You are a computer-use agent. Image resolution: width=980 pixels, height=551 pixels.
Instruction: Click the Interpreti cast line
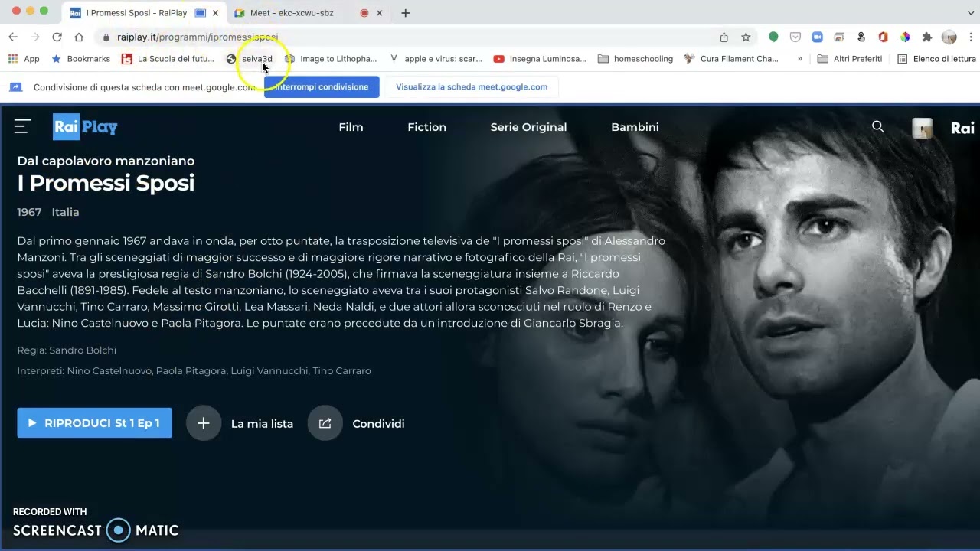194,371
